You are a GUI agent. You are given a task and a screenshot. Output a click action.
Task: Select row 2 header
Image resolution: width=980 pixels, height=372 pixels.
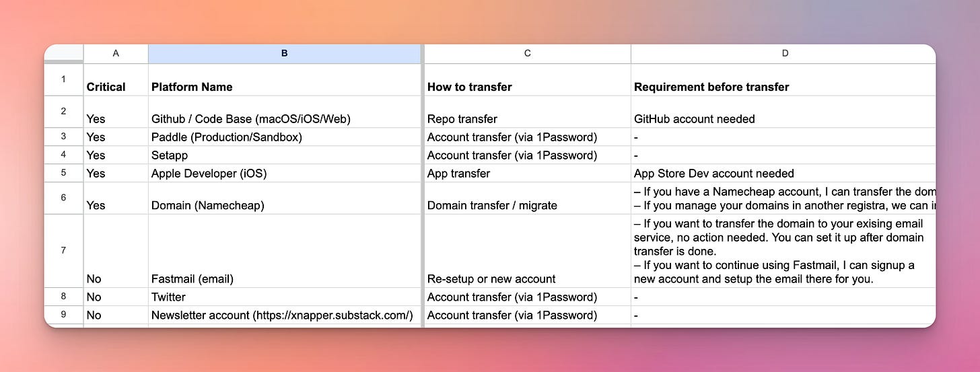click(x=64, y=112)
